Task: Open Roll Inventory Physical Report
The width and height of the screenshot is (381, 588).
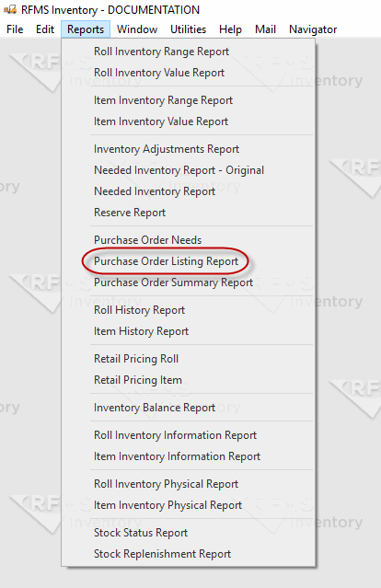Action: point(166,484)
